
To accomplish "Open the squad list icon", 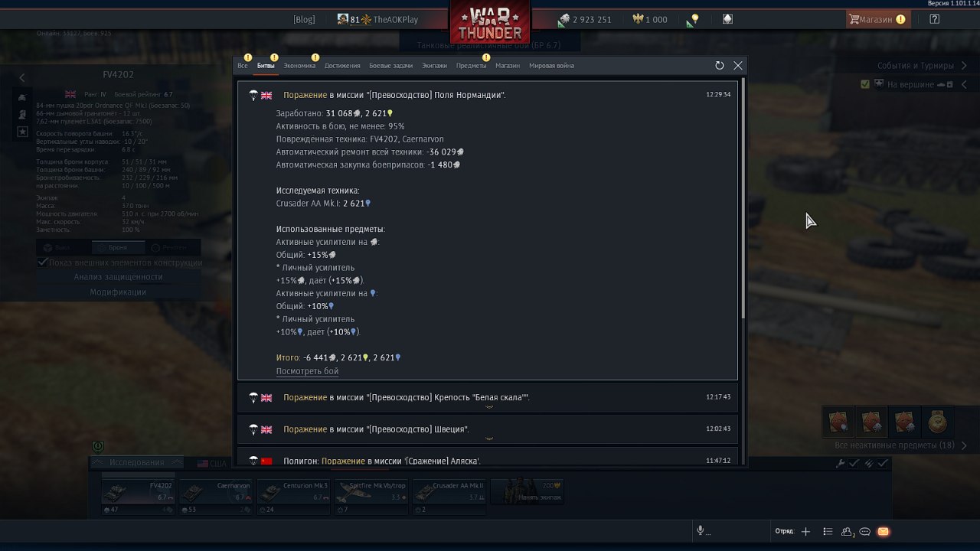I will coord(828,531).
